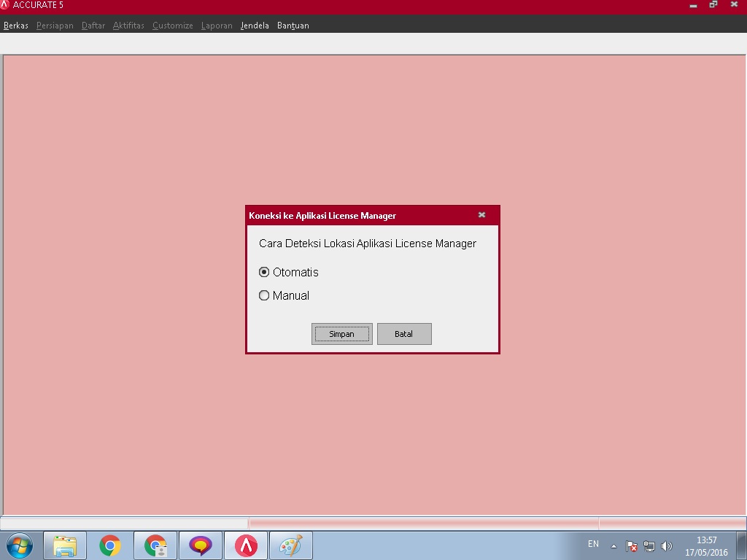Open the Chrome user profile shortcut icon

tap(155, 545)
